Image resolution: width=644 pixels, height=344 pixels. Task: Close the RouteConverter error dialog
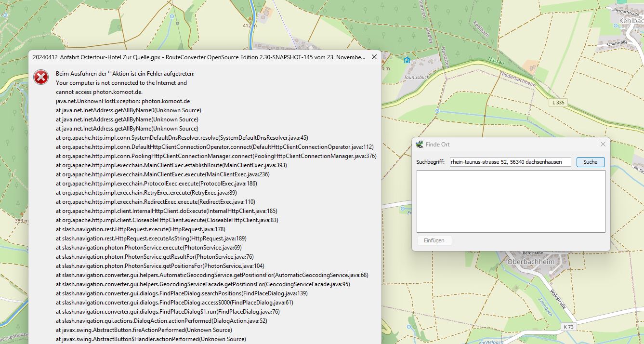point(374,57)
